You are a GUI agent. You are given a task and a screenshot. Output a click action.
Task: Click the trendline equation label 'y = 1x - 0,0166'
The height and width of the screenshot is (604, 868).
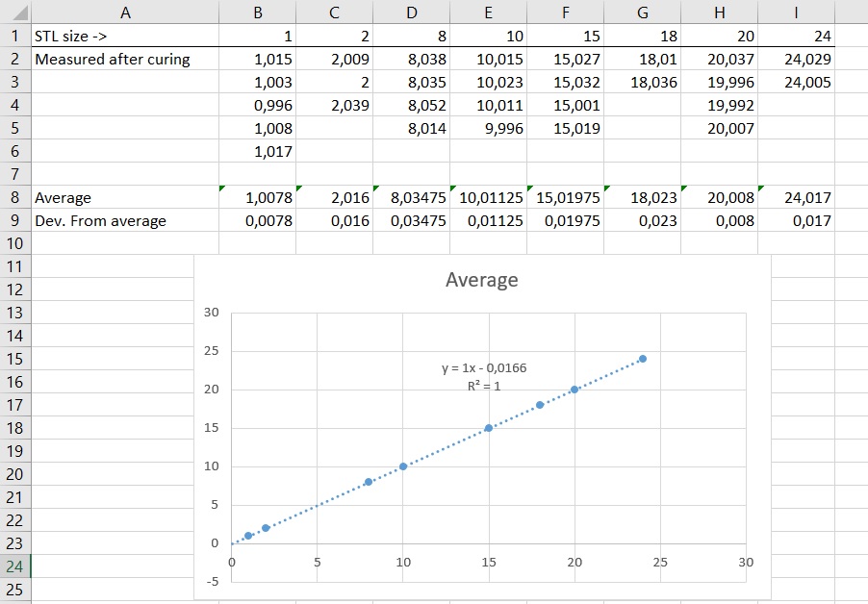[484, 368]
